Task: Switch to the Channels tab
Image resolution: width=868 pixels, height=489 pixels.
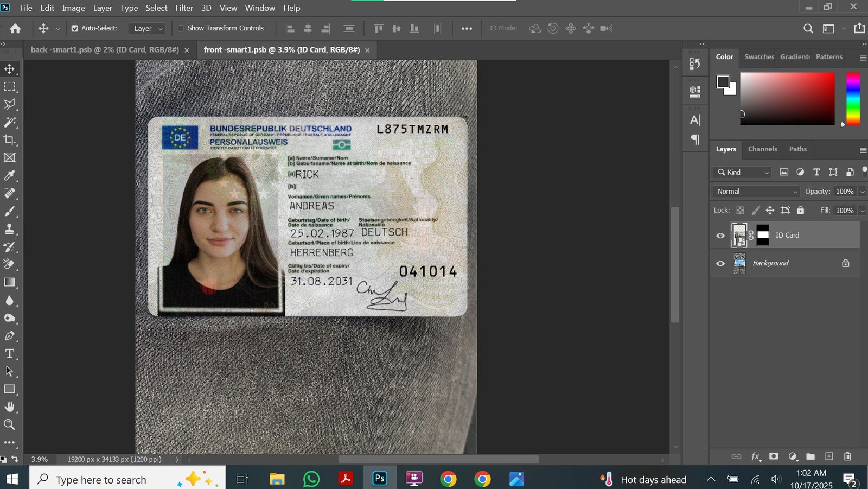Action: (x=762, y=149)
